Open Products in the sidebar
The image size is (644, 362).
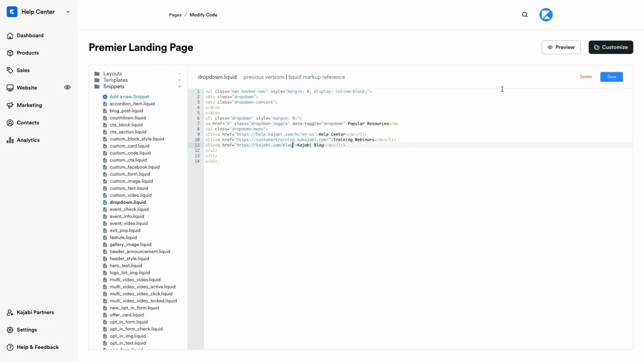pos(28,53)
